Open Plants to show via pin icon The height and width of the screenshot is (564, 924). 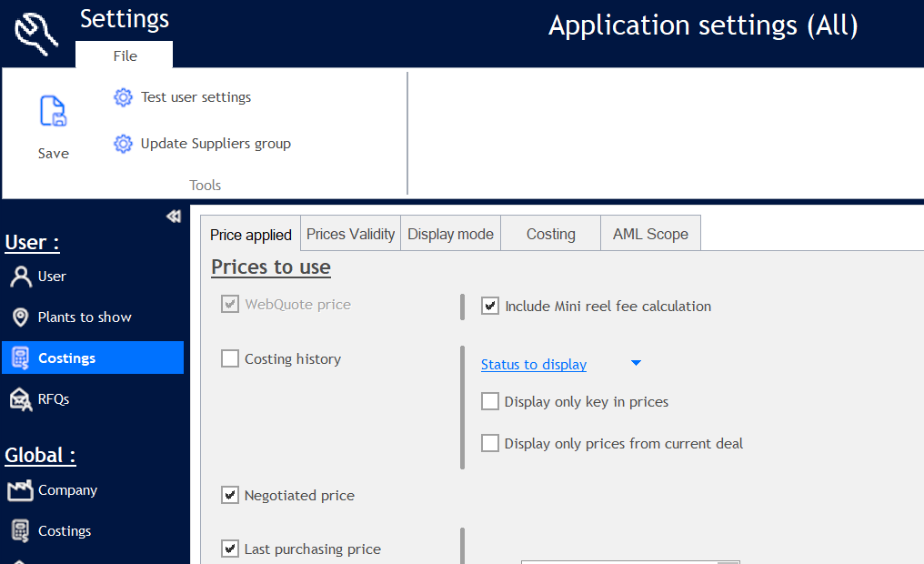(20, 317)
